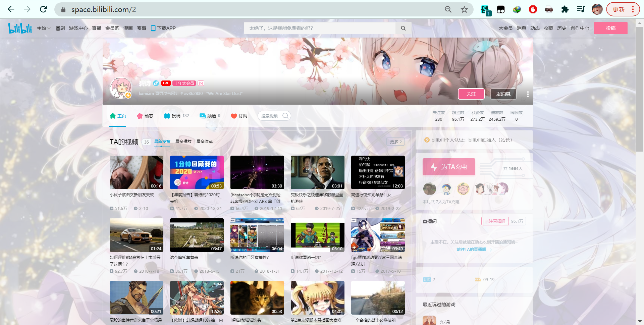Open 更多 videos expander
The height and width of the screenshot is (325, 644).
(x=395, y=142)
